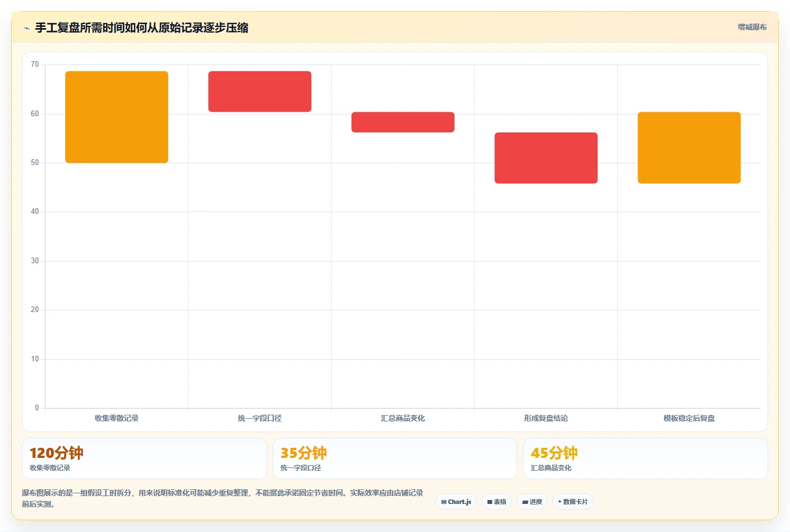Click the footnote starting with 瀑布图展示的是
This screenshot has height=532, width=790.
pos(223,498)
